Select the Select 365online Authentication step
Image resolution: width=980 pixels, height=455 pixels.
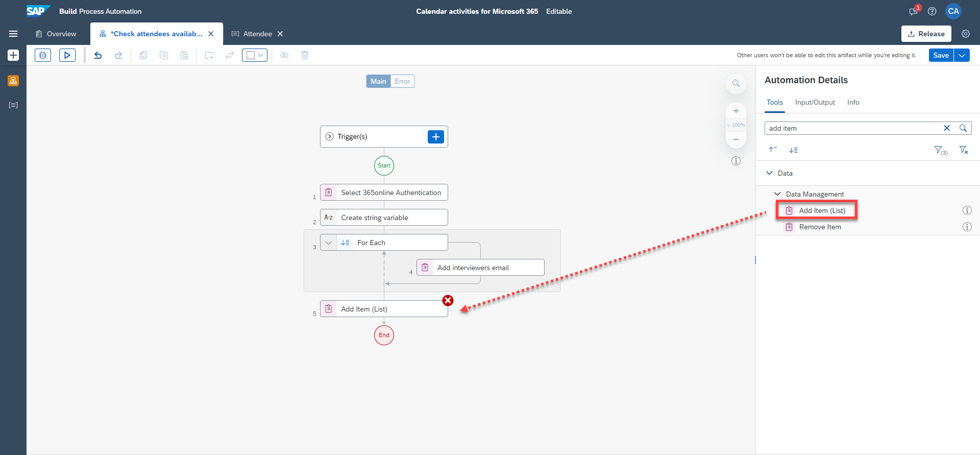tap(384, 193)
